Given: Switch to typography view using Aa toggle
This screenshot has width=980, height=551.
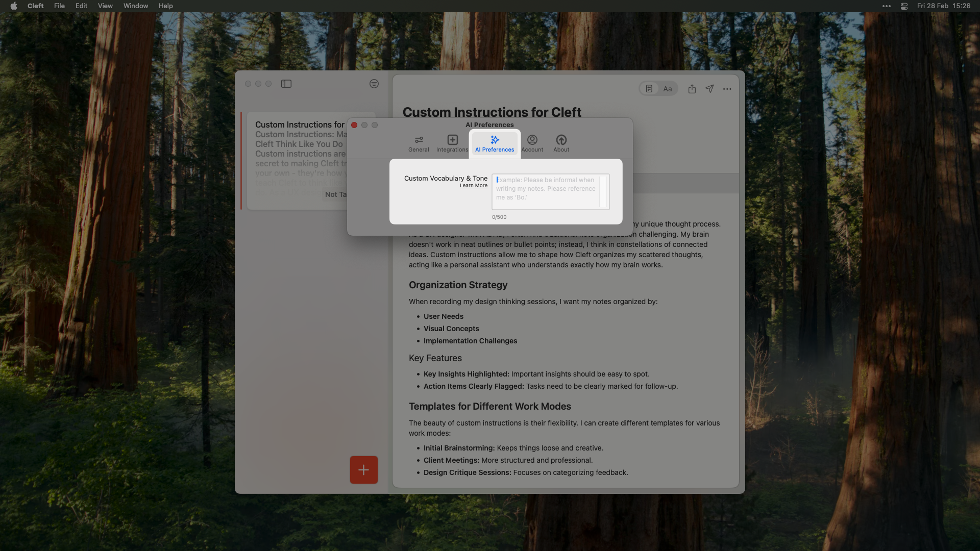Looking at the screenshot, I should coord(667,88).
